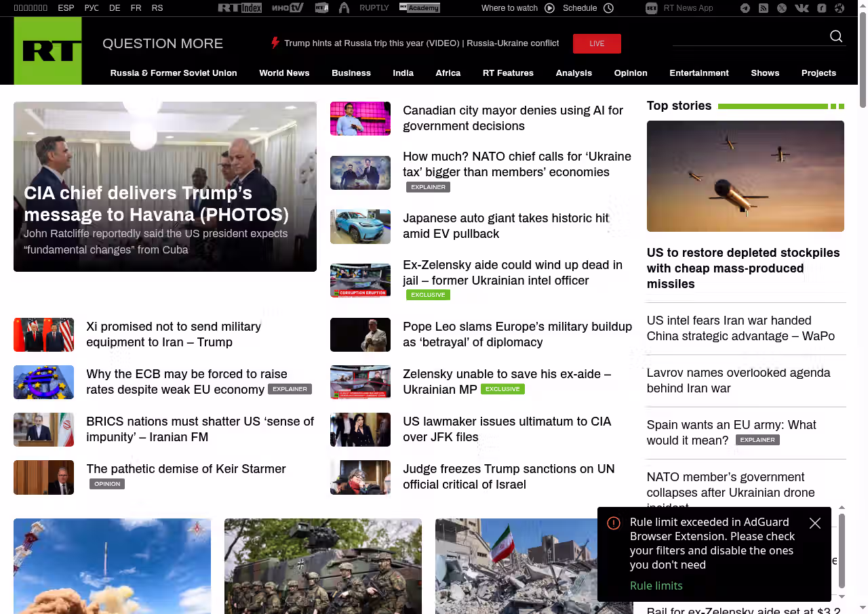This screenshot has width=868, height=614.
Task: Click the RT logo home icon
Action: pyautogui.click(x=47, y=51)
